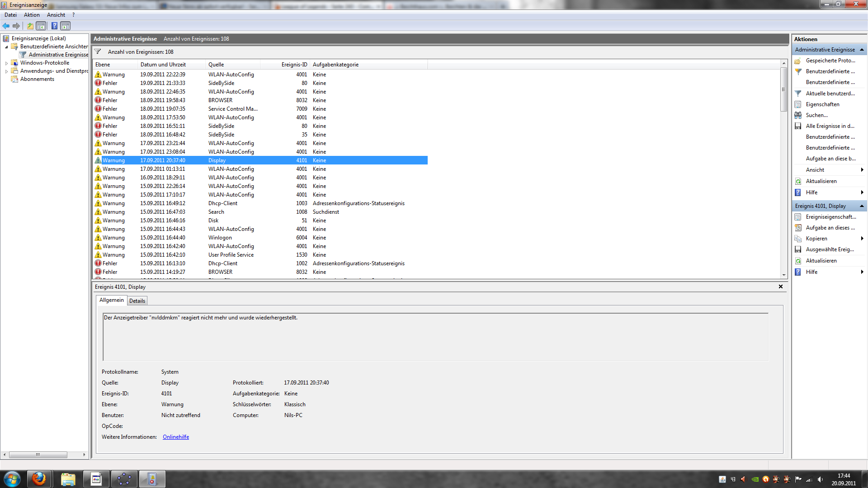Image resolution: width=868 pixels, height=488 pixels.
Task: Collapse the Administrative Ereignisse actions section
Action: [862, 50]
